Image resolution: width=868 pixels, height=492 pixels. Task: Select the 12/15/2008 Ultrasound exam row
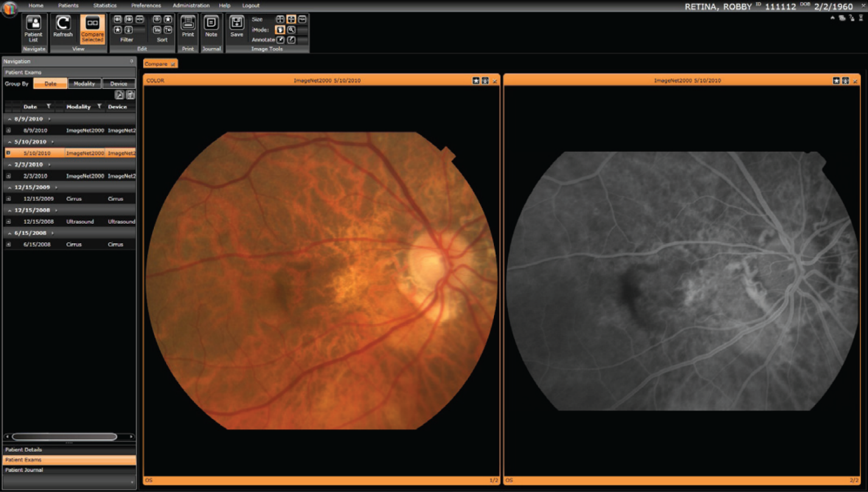(x=70, y=221)
